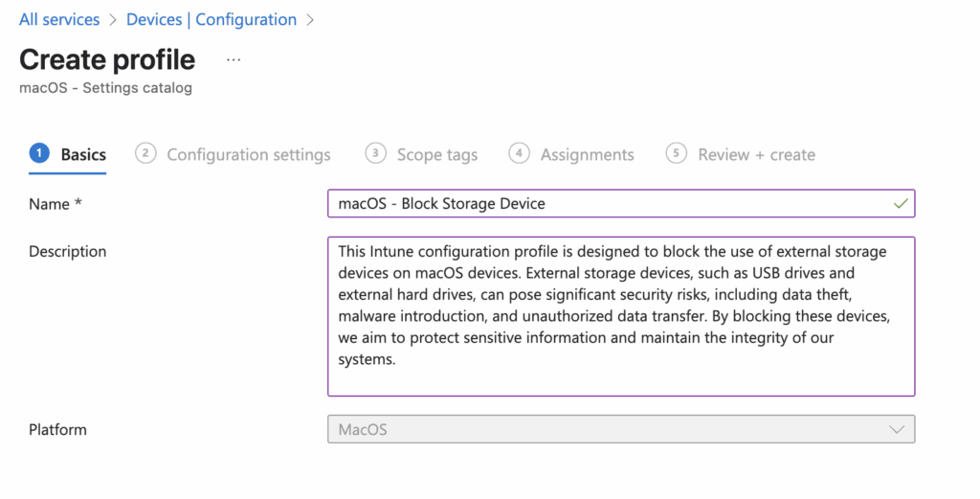Select the Assignments step tab
This screenshot has width=980, height=499.
point(587,154)
